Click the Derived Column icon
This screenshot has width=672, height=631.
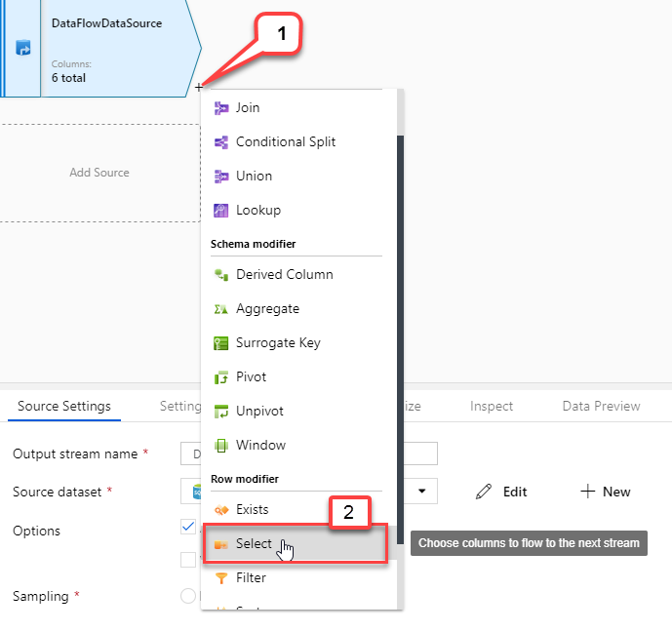click(x=220, y=275)
